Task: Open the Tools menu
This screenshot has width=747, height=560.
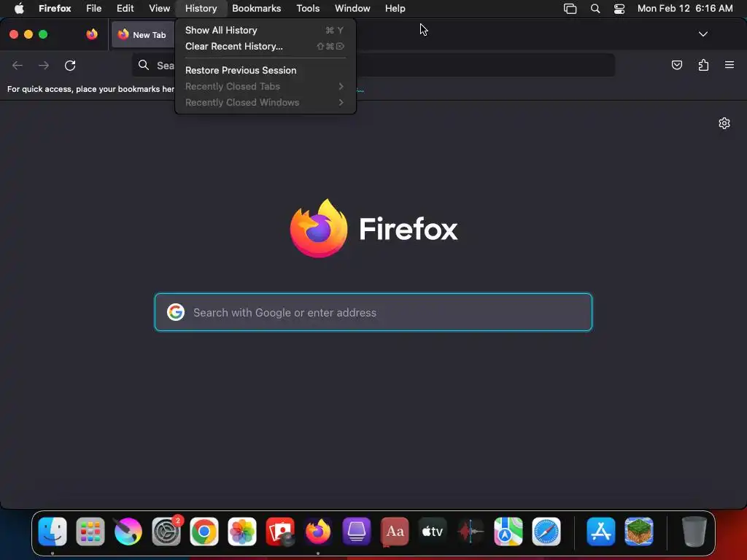Action: tap(308, 8)
